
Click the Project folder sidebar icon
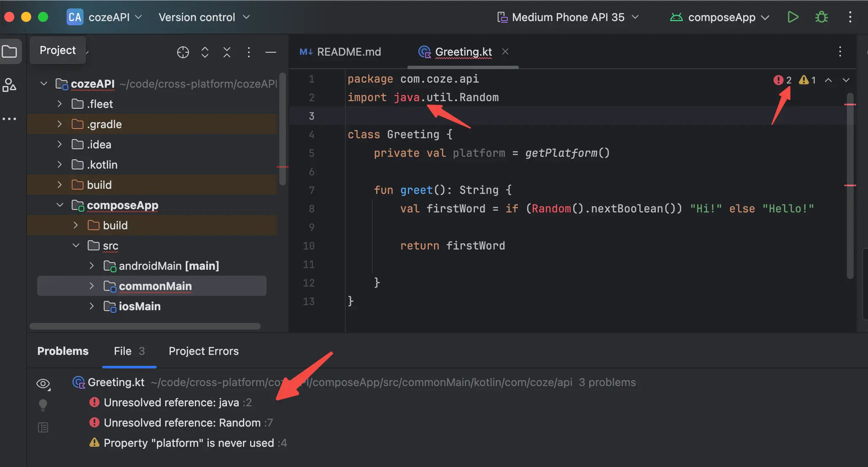(9, 52)
